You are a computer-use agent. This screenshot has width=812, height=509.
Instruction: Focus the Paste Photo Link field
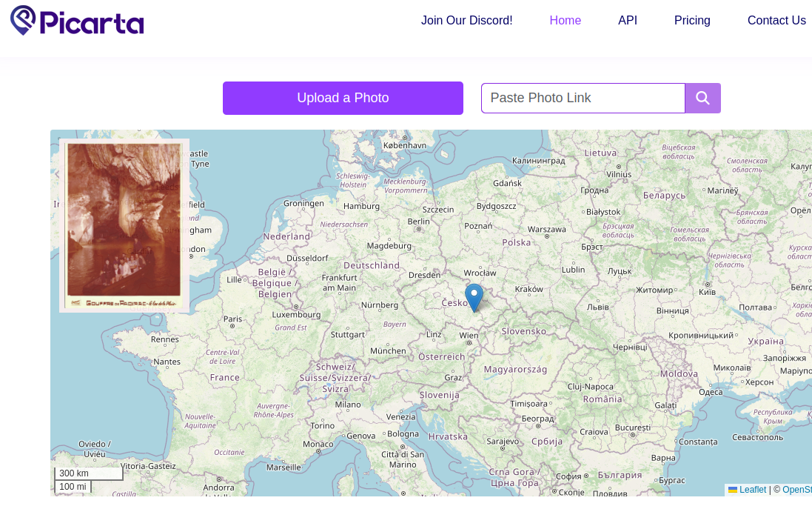click(x=583, y=98)
